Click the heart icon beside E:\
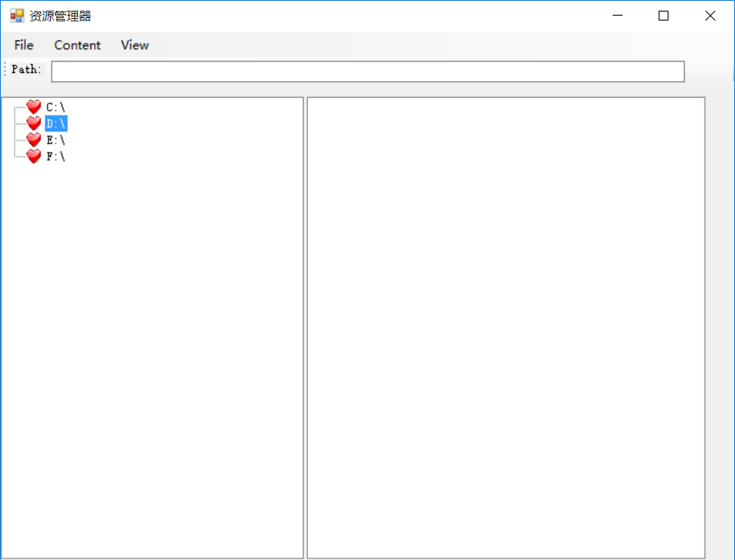This screenshot has height=560, width=735. tap(34, 140)
